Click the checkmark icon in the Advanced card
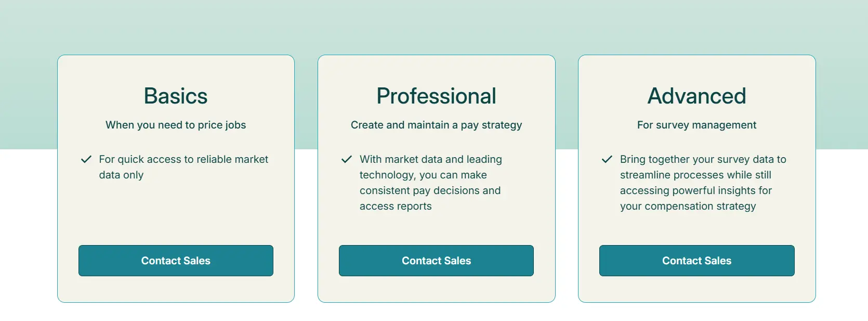Image resolution: width=868 pixels, height=321 pixels. tap(607, 159)
